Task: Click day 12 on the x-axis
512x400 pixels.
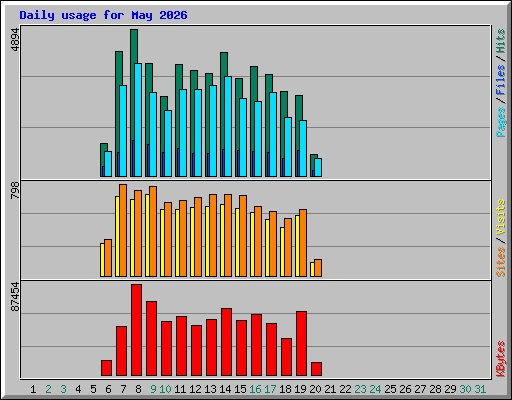Action: point(195,389)
